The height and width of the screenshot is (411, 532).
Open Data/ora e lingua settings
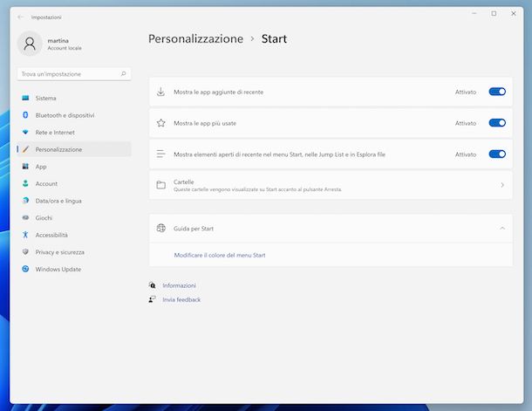(x=74, y=201)
